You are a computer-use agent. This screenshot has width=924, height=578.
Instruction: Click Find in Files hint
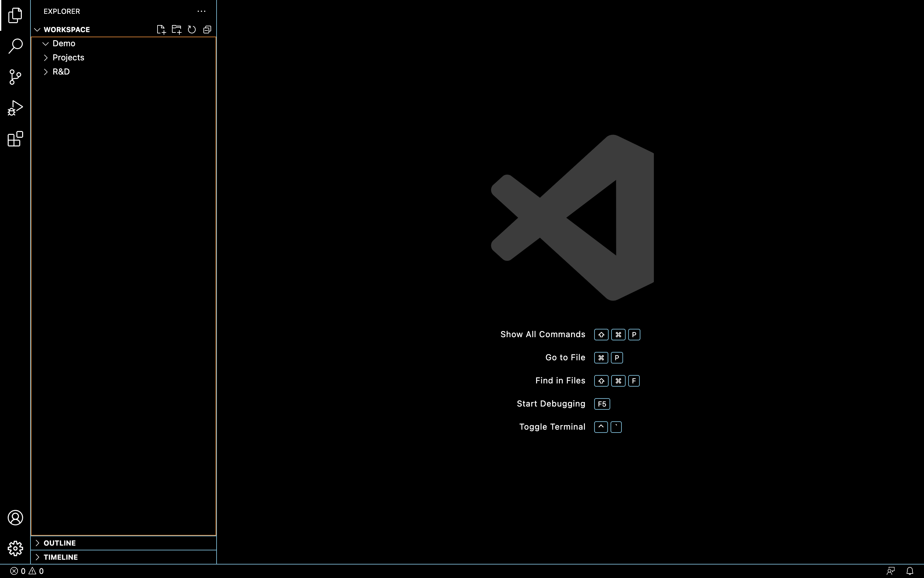[x=560, y=381]
